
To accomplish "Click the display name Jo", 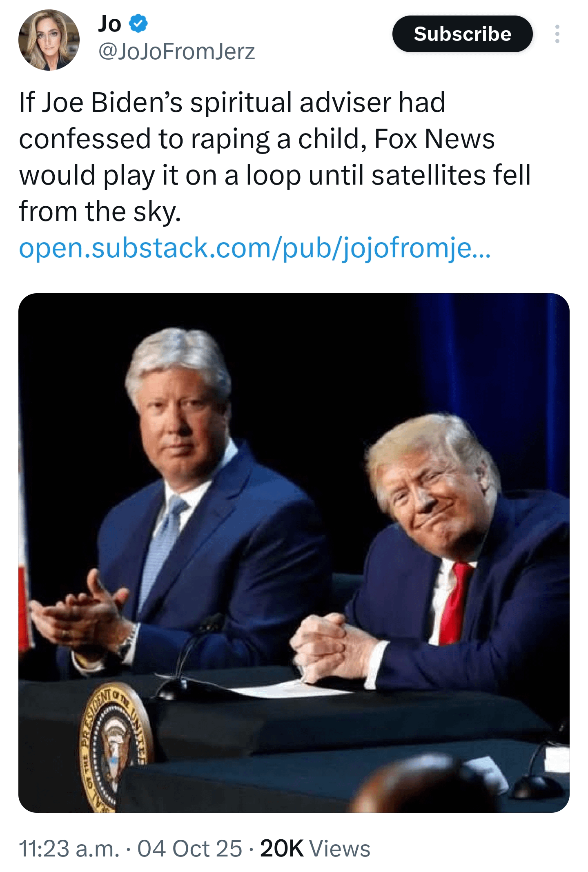I will coord(109,24).
